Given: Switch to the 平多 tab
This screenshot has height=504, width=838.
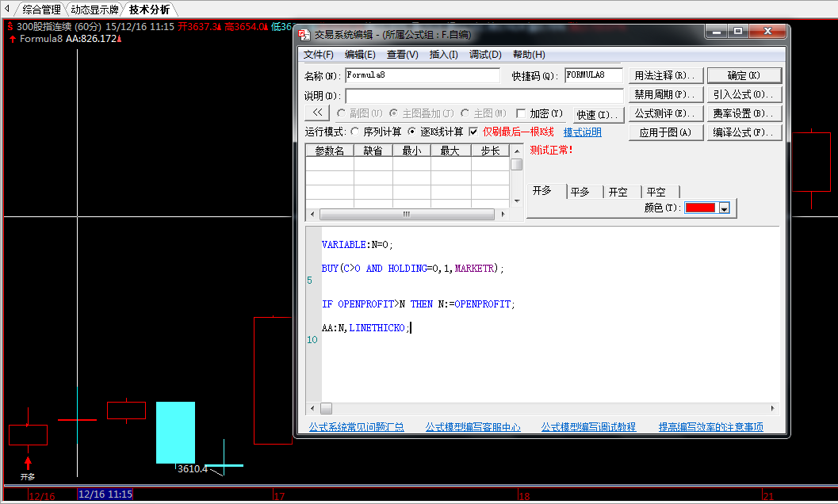Looking at the screenshot, I should (x=580, y=192).
